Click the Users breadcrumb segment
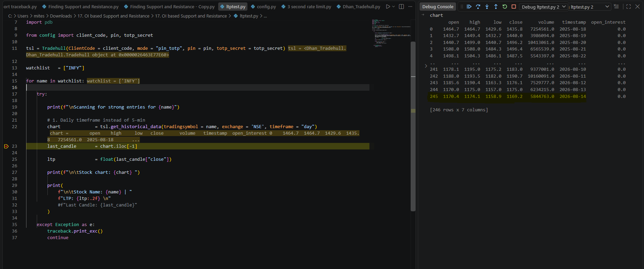This screenshot has width=644, height=269. coord(23,16)
